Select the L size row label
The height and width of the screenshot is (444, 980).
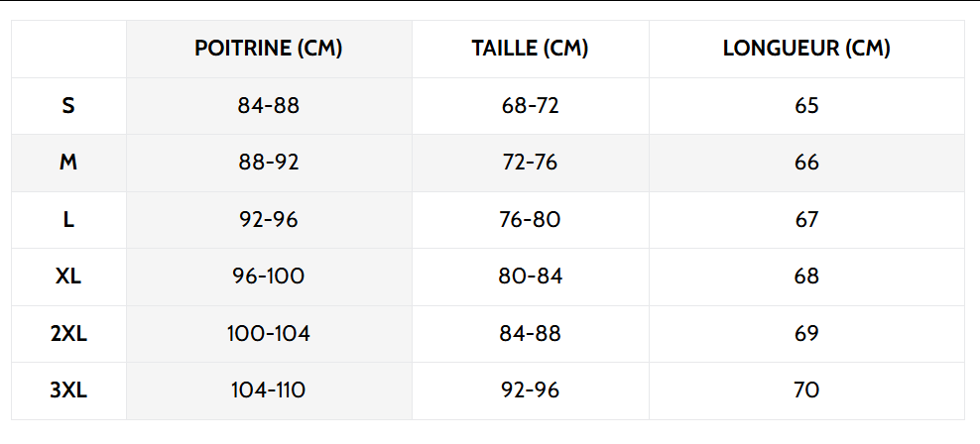pos(68,219)
